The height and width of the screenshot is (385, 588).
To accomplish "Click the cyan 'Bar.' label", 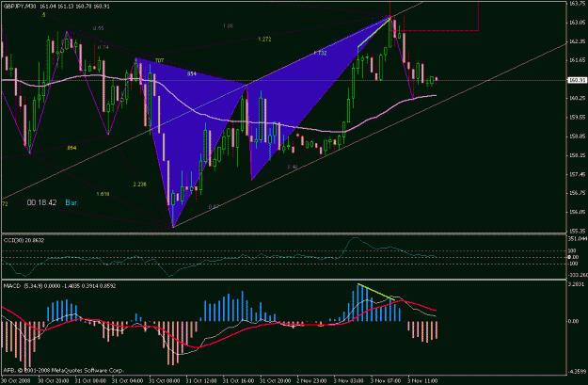I will click(x=72, y=202).
